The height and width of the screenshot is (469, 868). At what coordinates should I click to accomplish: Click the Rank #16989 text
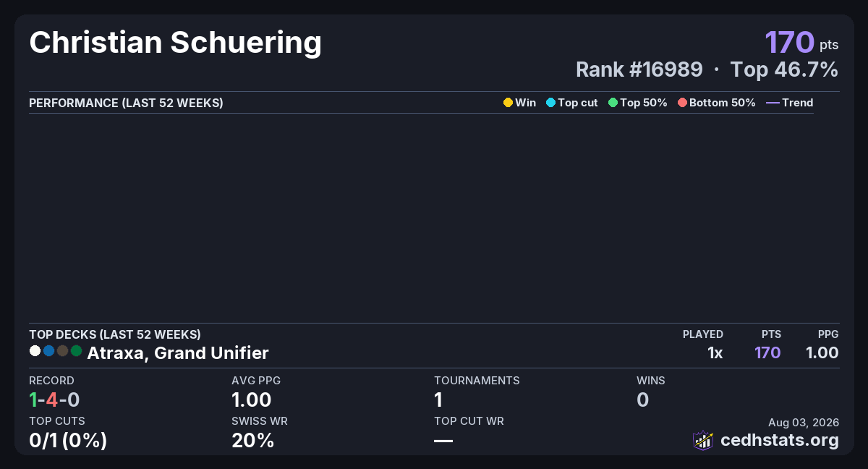(x=639, y=69)
